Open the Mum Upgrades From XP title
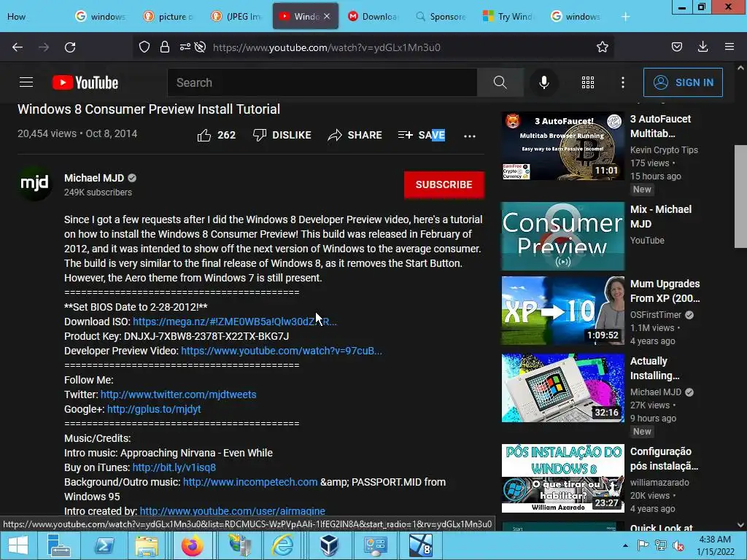The height and width of the screenshot is (560, 747). click(665, 291)
